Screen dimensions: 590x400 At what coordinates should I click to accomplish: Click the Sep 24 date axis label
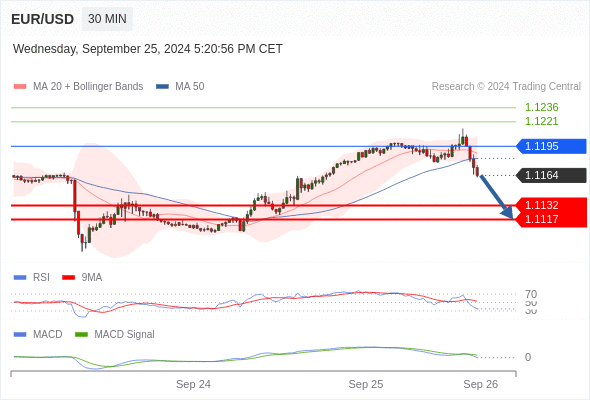click(193, 384)
